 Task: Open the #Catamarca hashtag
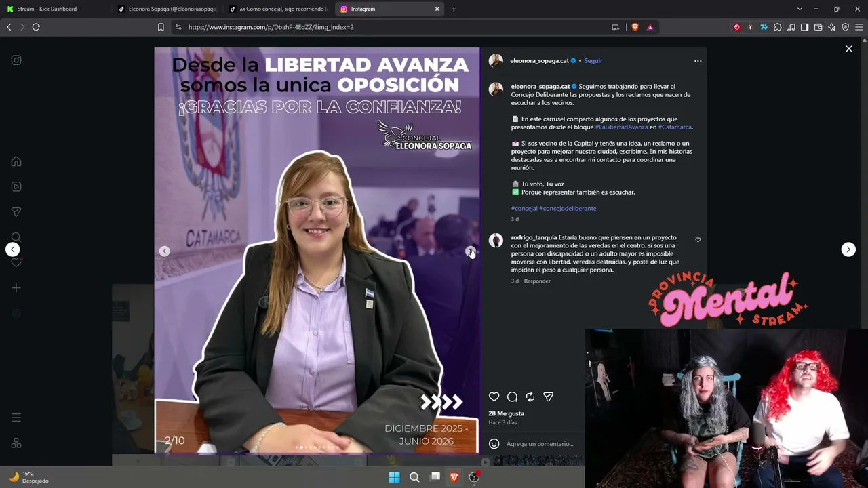(675, 127)
